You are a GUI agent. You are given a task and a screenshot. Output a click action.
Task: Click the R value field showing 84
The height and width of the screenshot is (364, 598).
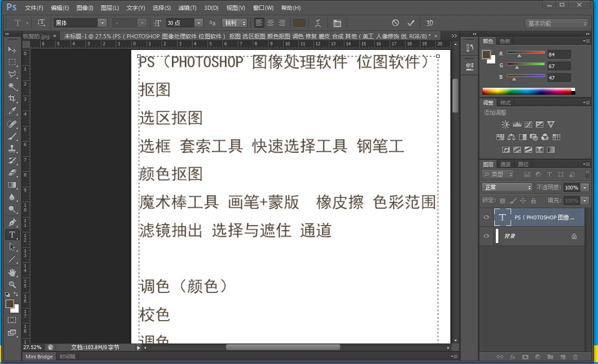click(559, 55)
